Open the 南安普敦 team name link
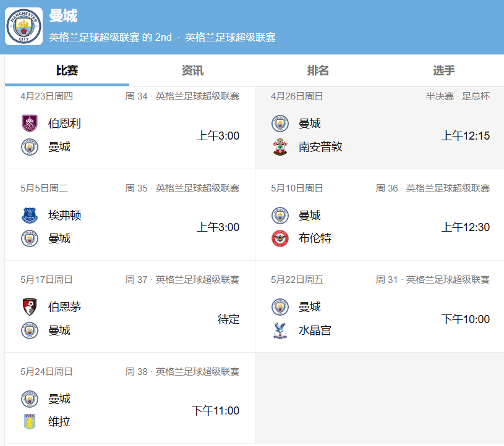The image size is (504, 446). (320, 147)
